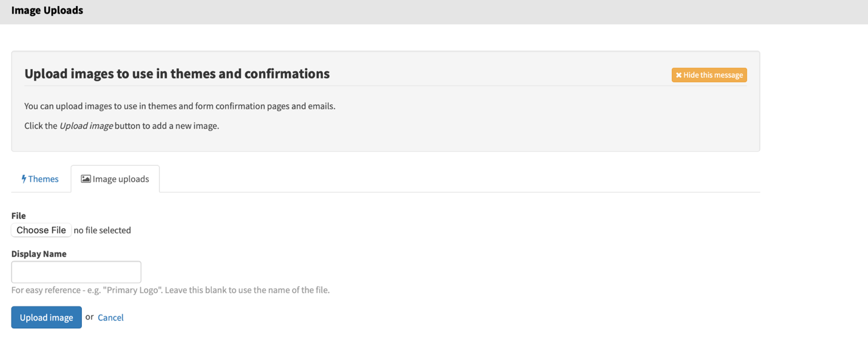The image size is (868, 341).
Task: Click the File field label
Action: point(18,215)
